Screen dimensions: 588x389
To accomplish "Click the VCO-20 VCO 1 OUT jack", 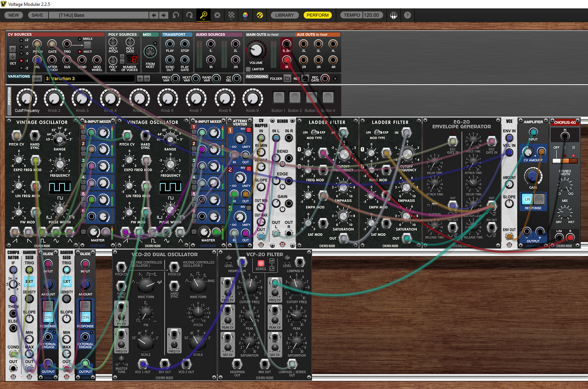I will [x=143, y=364].
